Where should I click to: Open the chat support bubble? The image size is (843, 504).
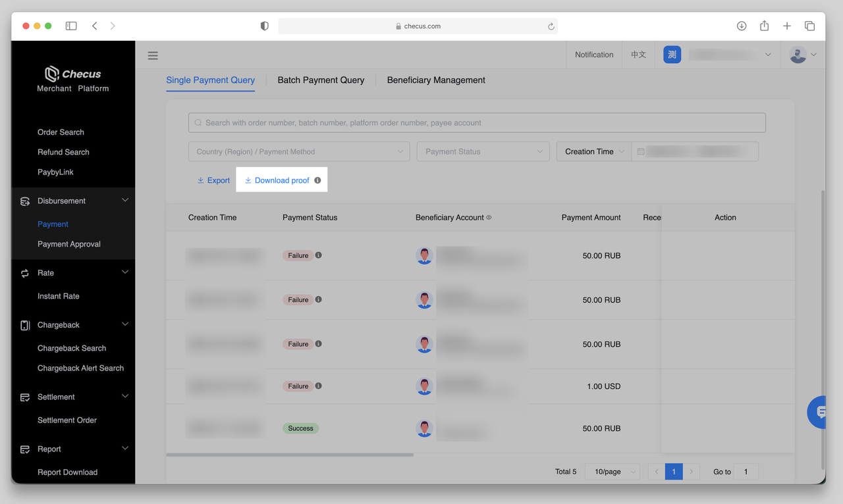819,412
